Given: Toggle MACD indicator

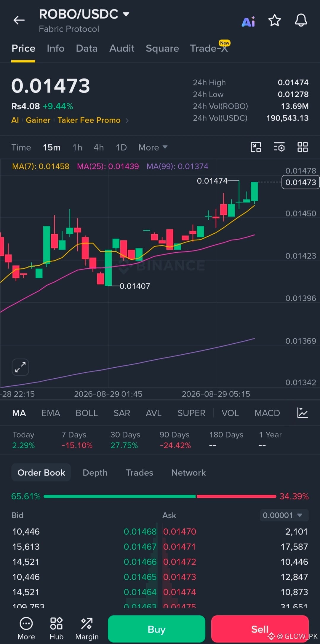Looking at the screenshot, I should click(x=267, y=413).
